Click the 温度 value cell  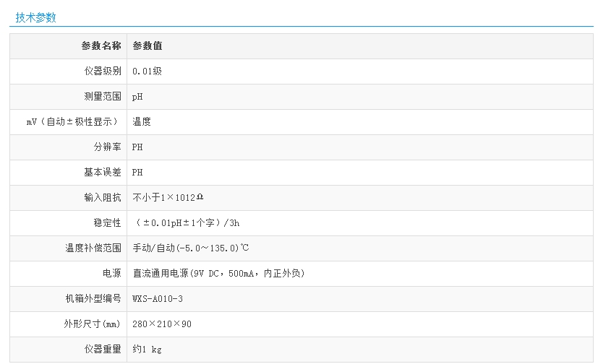(142, 122)
